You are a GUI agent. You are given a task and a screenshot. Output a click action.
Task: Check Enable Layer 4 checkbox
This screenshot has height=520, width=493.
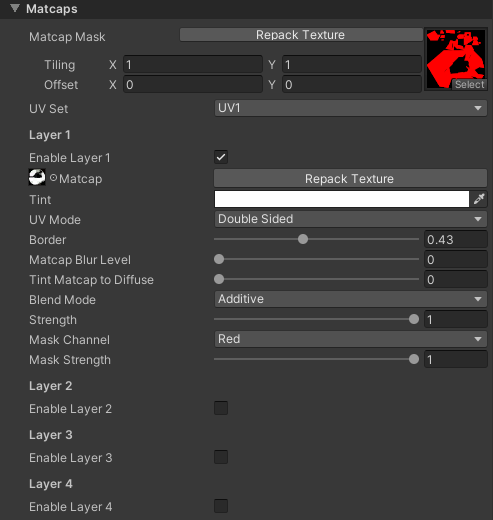(221, 506)
